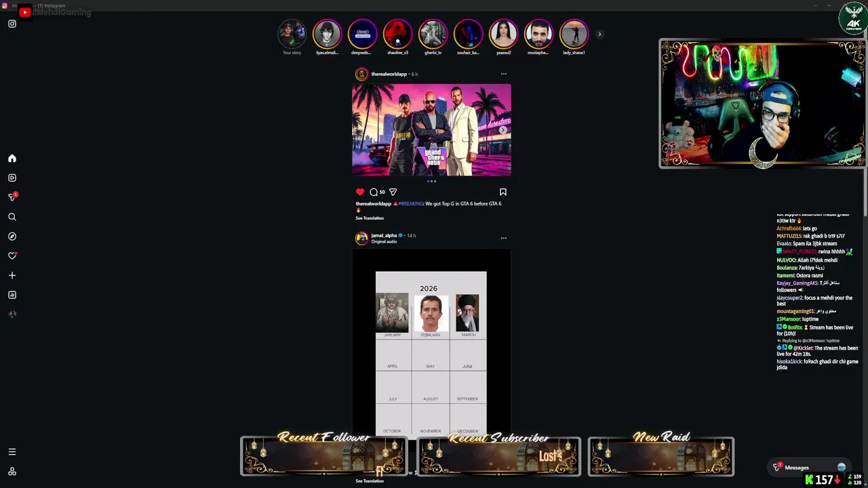Open Notifications heart icon in the sidebar
Viewport: 868px width, 488px height.
click(x=12, y=256)
